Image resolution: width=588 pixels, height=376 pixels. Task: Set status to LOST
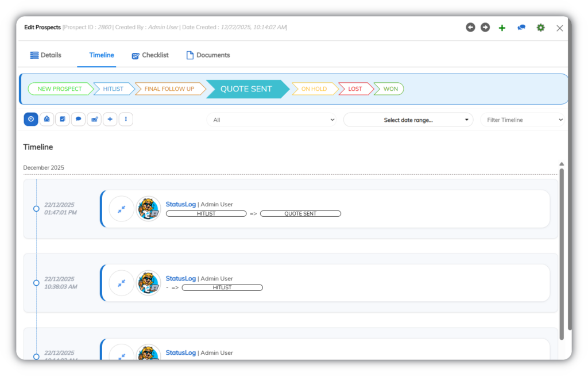tap(355, 89)
